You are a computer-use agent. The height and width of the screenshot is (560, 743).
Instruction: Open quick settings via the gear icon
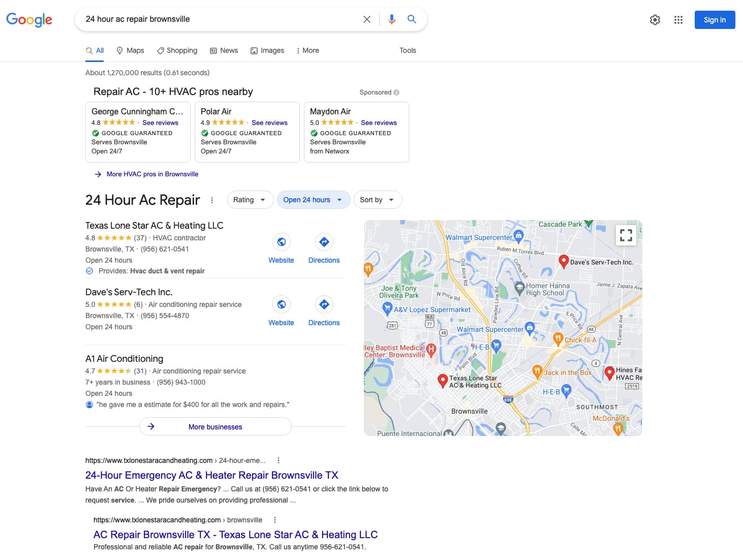coord(655,19)
